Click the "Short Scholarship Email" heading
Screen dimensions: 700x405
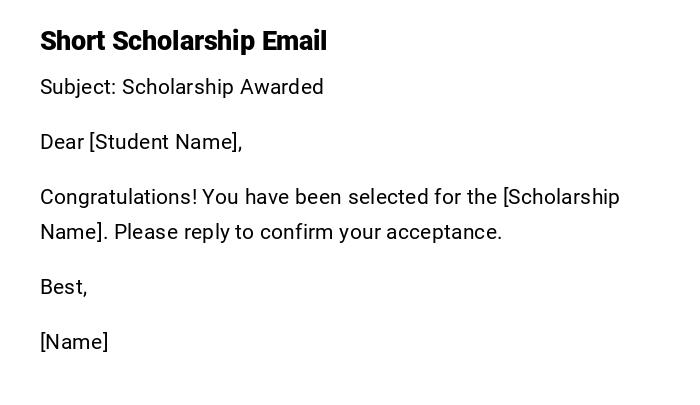[x=183, y=41]
